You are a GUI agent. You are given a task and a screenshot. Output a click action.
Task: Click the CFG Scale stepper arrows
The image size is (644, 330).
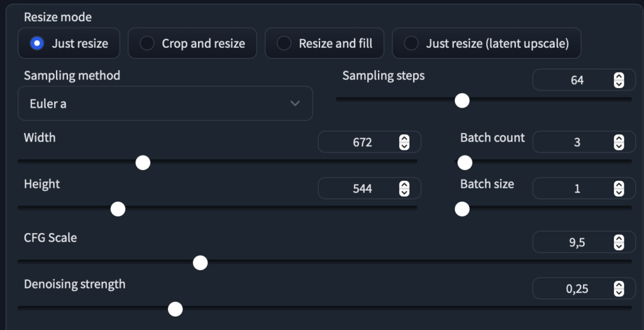619,242
